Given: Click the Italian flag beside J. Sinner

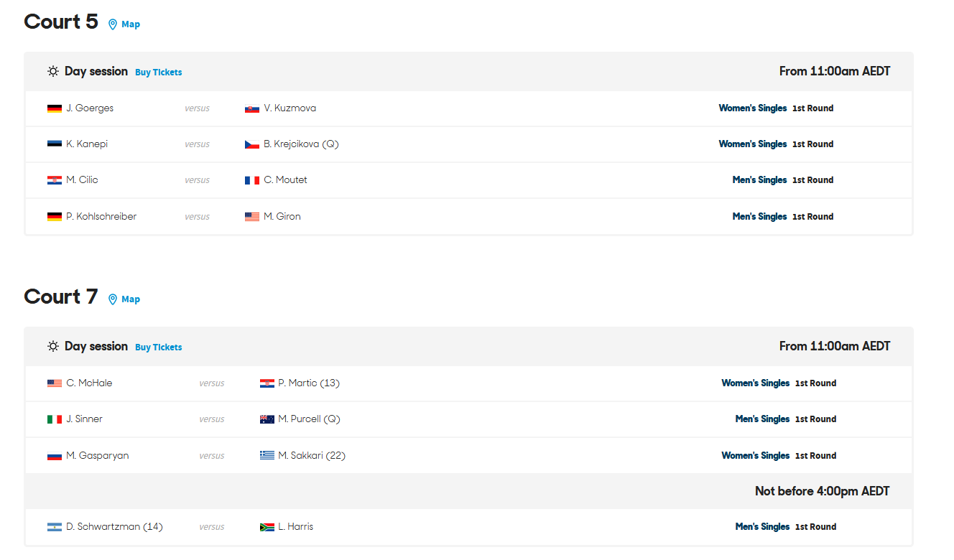Looking at the screenshot, I should (55, 420).
